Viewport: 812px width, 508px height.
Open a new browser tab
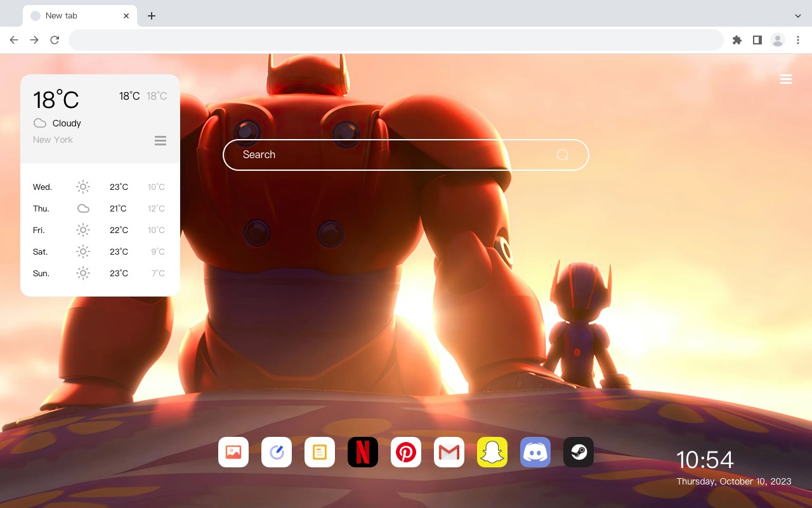click(151, 16)
